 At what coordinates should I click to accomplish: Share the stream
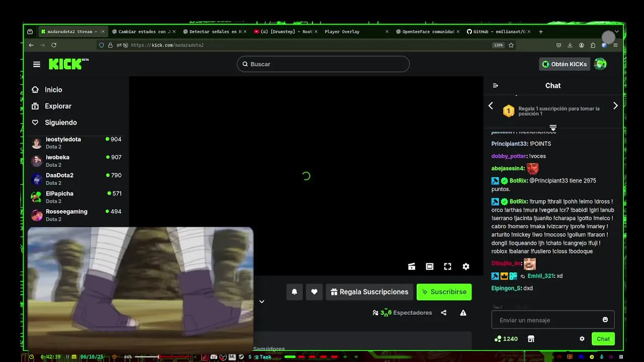[x=444, y=313]
